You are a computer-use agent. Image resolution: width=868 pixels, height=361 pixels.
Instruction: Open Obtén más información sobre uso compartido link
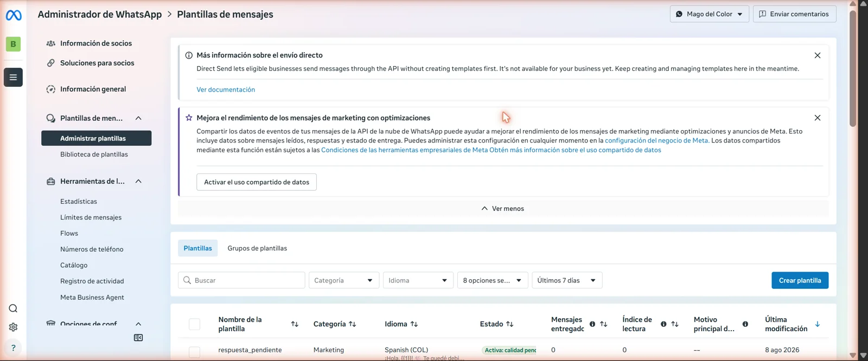[575, 150]
